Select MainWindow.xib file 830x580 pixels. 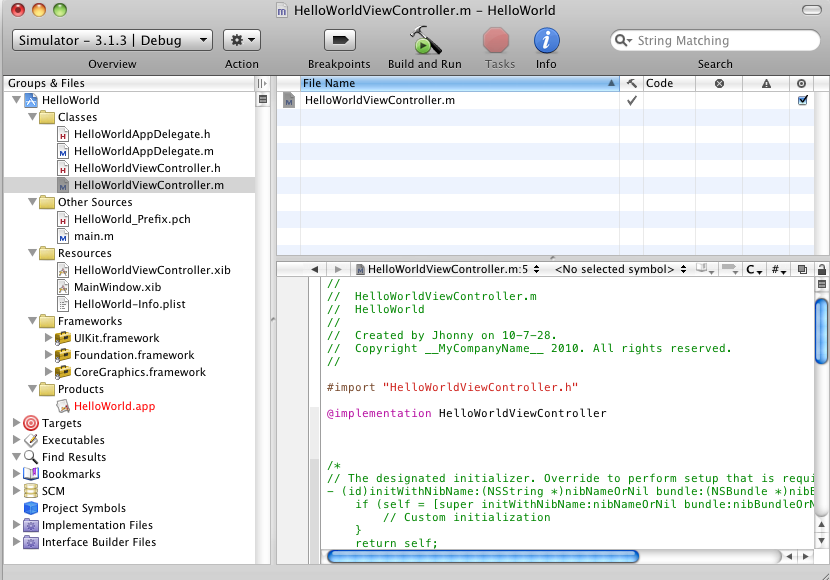point(118,287)
